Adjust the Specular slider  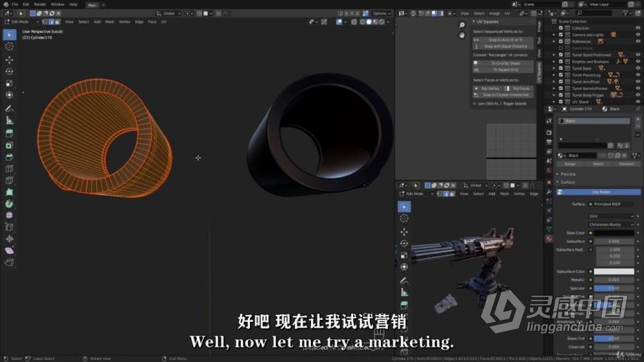[614, 289]
